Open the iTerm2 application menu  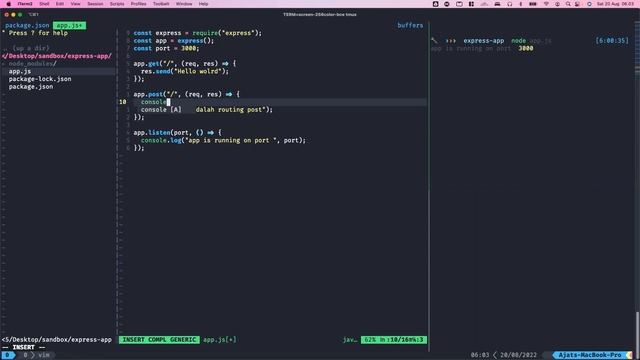tap(24, 4)
